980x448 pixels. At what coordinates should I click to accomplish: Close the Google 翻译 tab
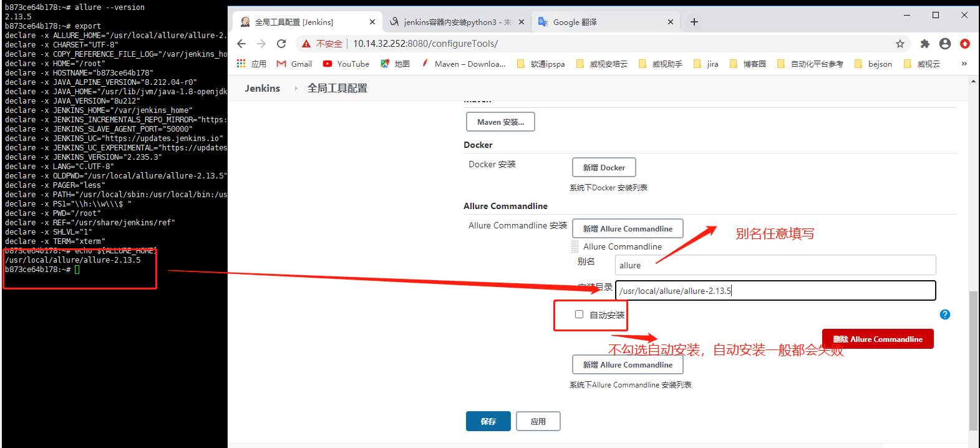pyautogui.click(x=671, y=22)
